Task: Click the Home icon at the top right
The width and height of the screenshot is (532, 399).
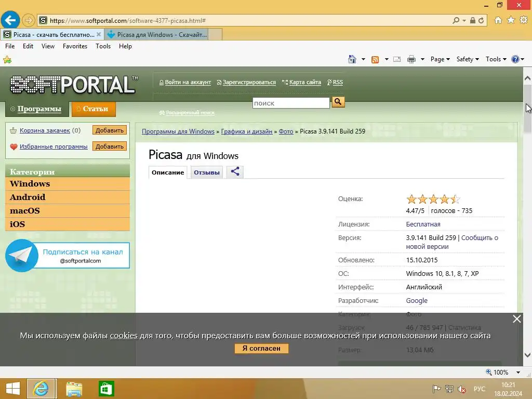Action: click(498, 20)
